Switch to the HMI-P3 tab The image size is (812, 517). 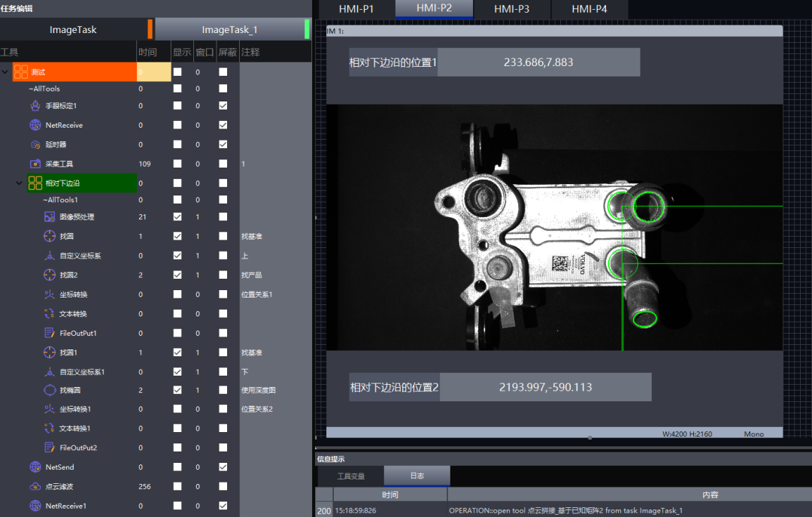(512, 10)
